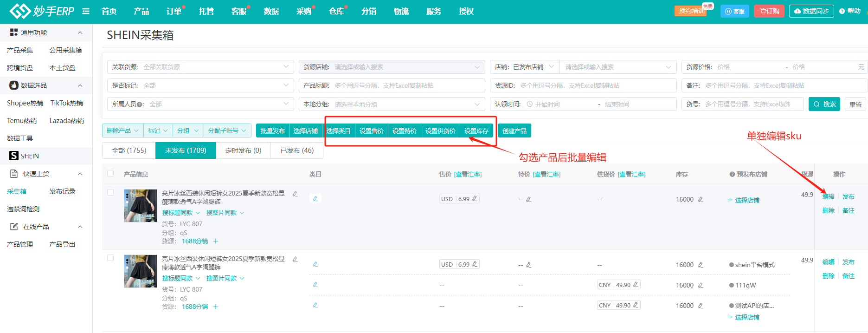Click first product thumbnail image
Viewport: 868px width, 333px height.
coord(141,206)
